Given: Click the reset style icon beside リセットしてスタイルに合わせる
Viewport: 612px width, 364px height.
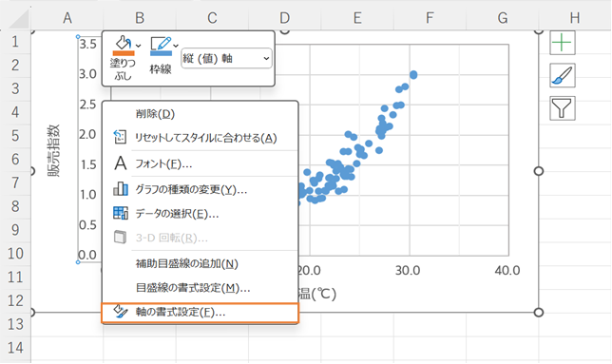Looking at the screenshot, I should [120, 137].
